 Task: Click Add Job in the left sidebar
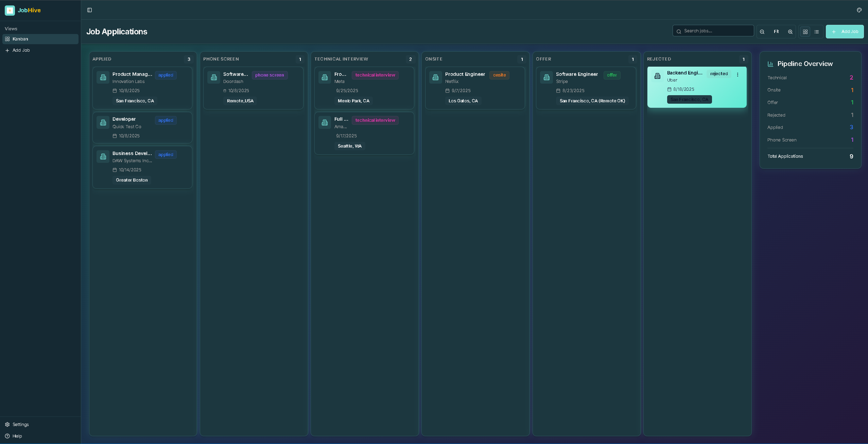21,50
